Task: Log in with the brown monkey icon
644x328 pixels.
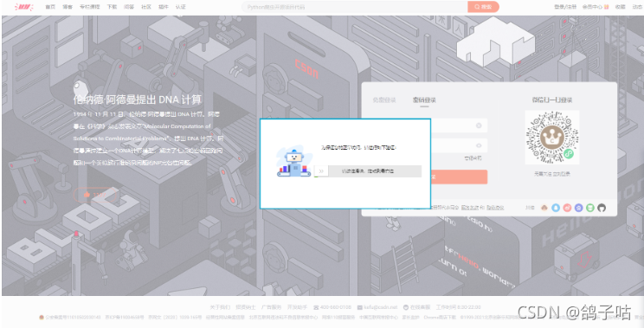Action: (544, 208)
